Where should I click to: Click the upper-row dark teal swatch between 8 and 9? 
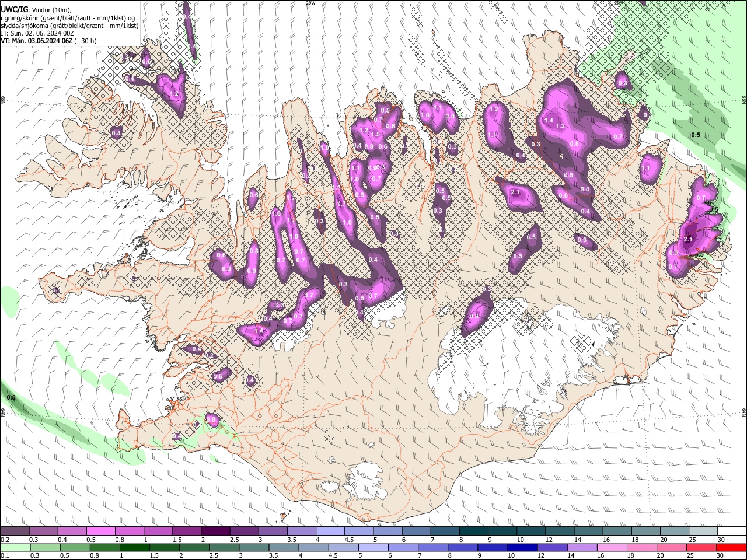click(474, 531)
